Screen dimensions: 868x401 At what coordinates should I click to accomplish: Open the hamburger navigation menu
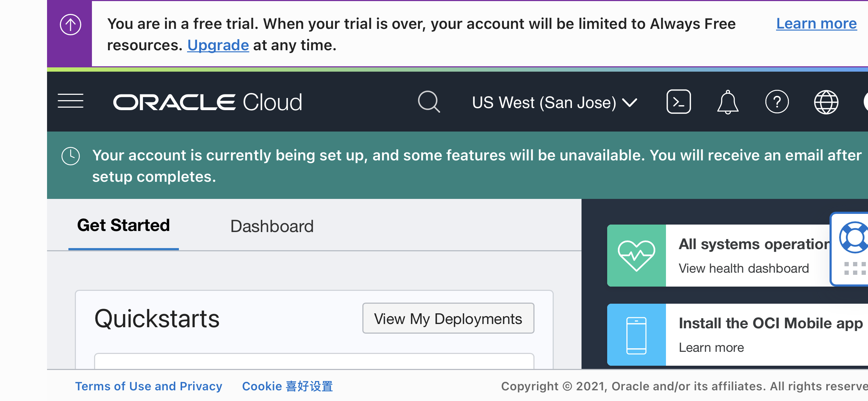[x=71, y=101]
